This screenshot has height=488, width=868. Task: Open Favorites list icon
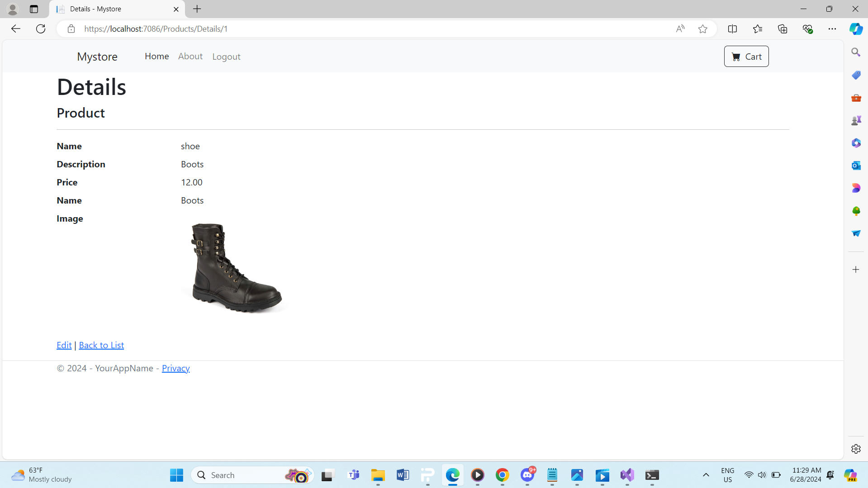(758, 29)
